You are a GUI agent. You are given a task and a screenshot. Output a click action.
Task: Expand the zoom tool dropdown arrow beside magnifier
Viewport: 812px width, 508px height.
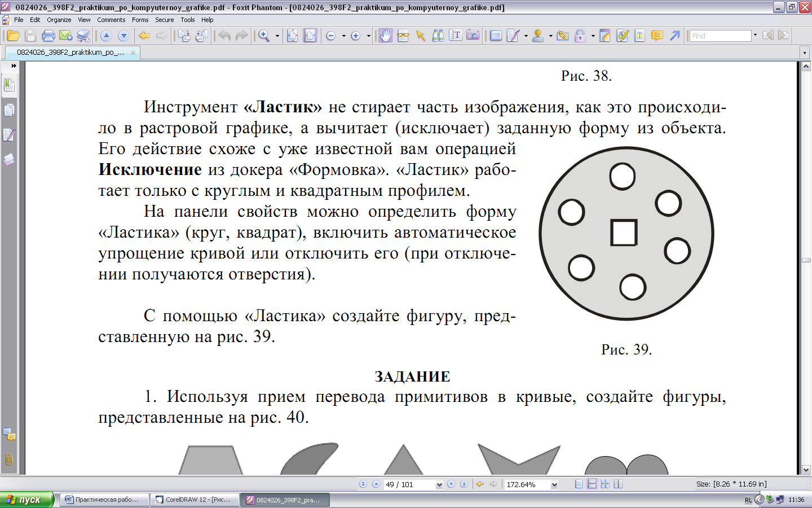click(277, 36)
